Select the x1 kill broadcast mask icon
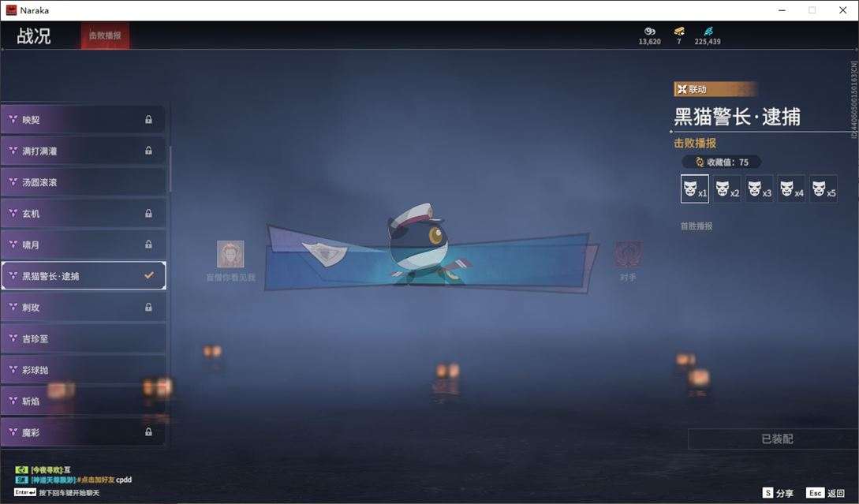The image size is (859, 504). point(695,189)
